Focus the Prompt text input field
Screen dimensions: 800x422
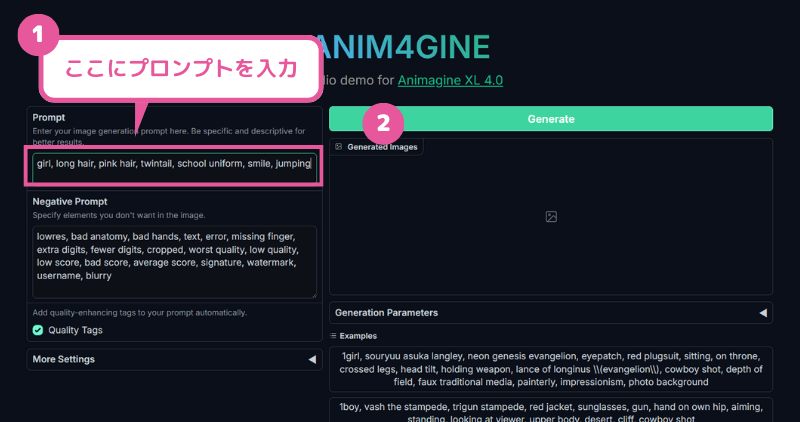[174, 168]
